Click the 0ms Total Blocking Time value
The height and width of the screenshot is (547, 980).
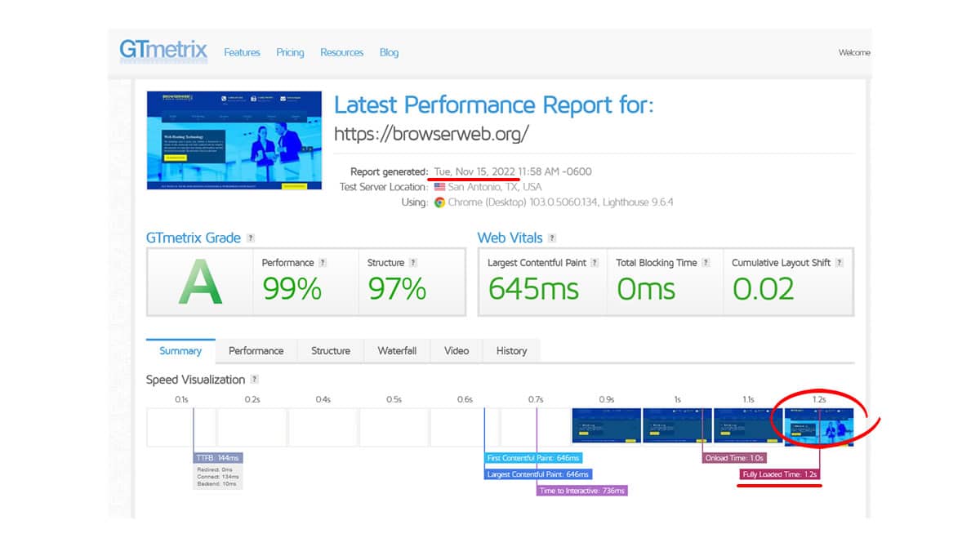click(646, 288)
